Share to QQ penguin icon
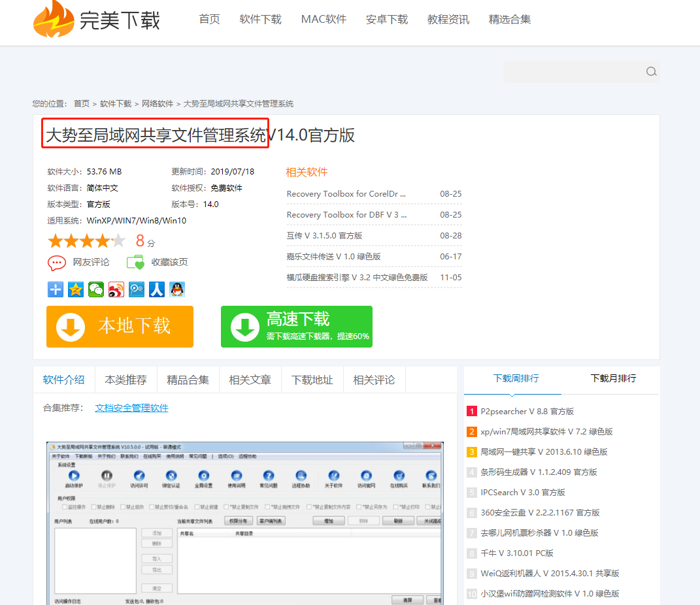Image resolution: width=700 pixels, height=605 pixels. pos(176,289)
